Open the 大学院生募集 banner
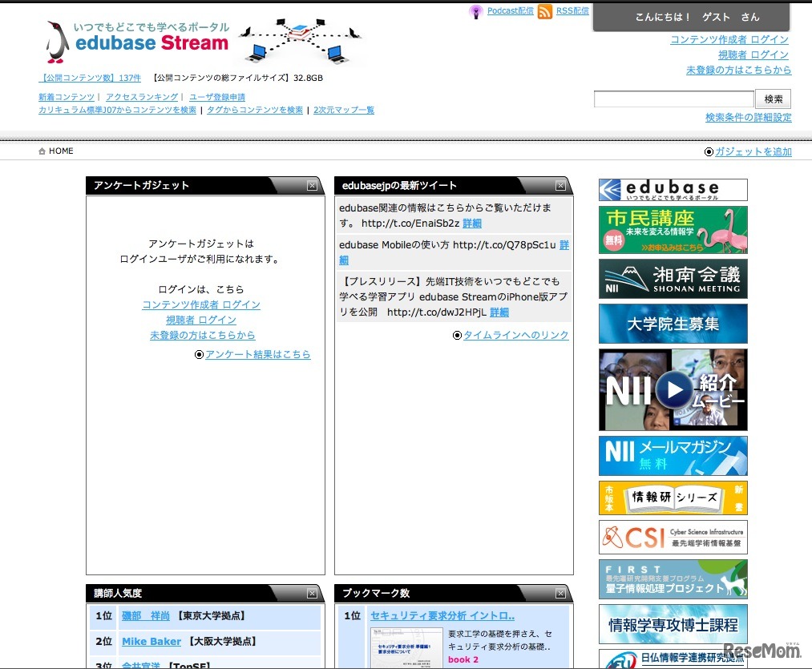Image resolution: width=812 pixels, height=669 pixels. tap(673, 324)
